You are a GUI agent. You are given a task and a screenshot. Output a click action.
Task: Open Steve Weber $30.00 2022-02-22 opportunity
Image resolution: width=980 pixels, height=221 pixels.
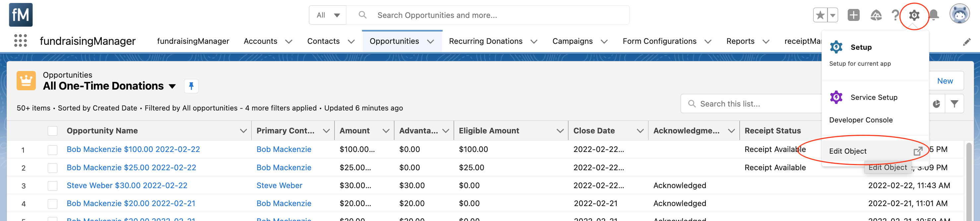tap(127, 185)
